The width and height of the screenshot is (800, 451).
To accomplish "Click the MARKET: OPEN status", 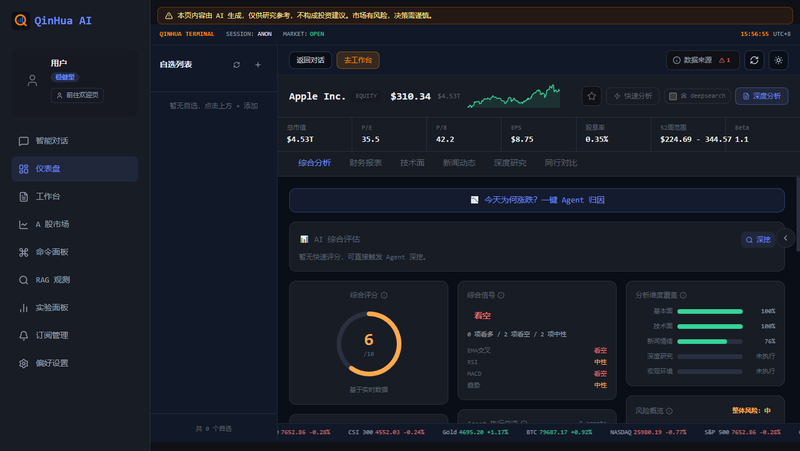I will point(303,34).
